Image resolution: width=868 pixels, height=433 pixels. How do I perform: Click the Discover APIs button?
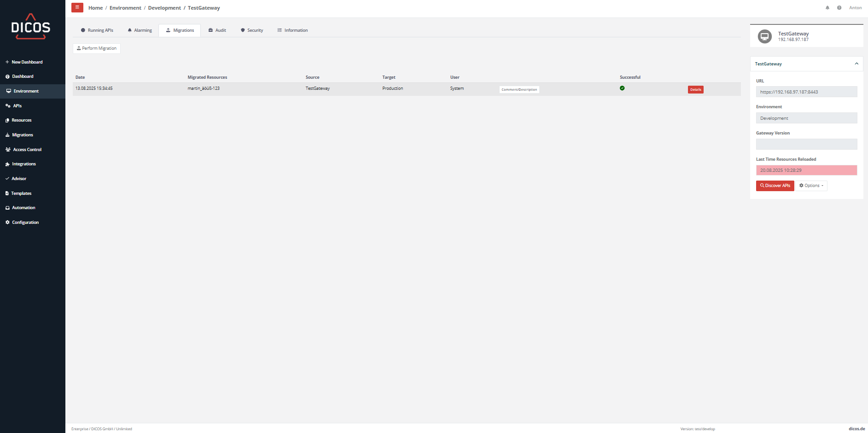coord(775,186)
